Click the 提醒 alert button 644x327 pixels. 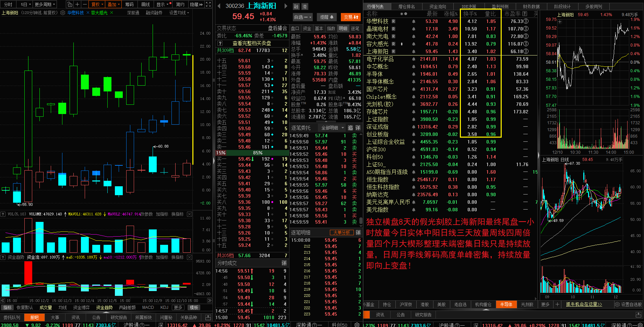[x=327, y=17]
